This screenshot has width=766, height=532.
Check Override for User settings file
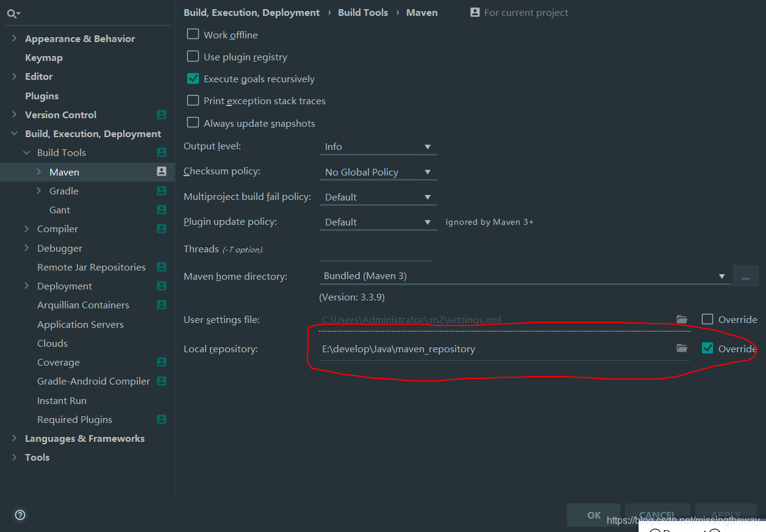(x=707, y=319)
